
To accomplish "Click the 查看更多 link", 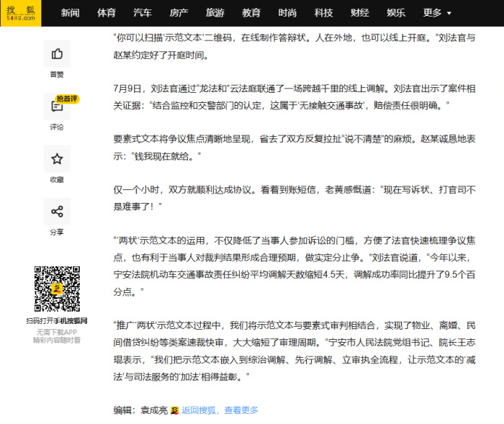I will [241, 410].
